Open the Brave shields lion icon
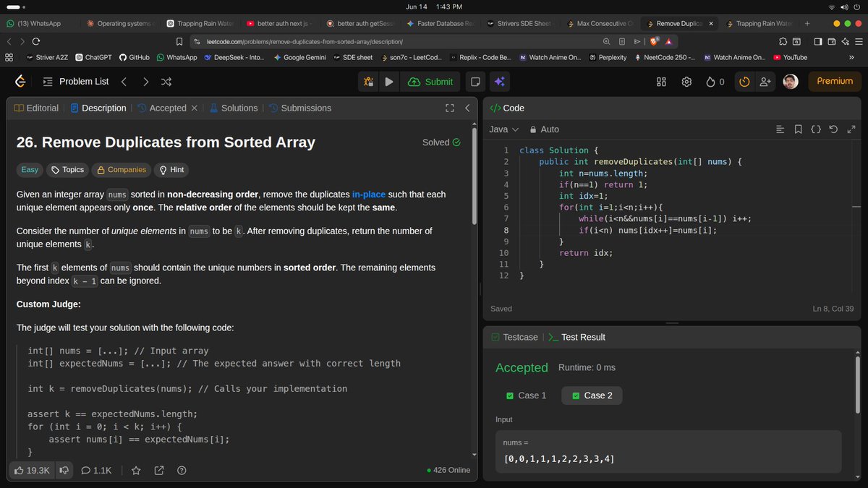The height and width of the screenshot is (488, 868). pos(654,42)
